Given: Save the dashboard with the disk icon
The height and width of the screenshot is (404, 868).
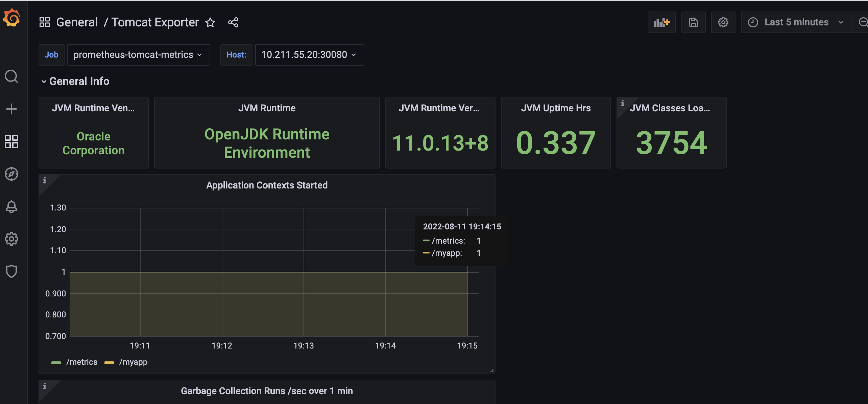Looking at the screenshot, I should pyautogui.click(x=693, y=22).
